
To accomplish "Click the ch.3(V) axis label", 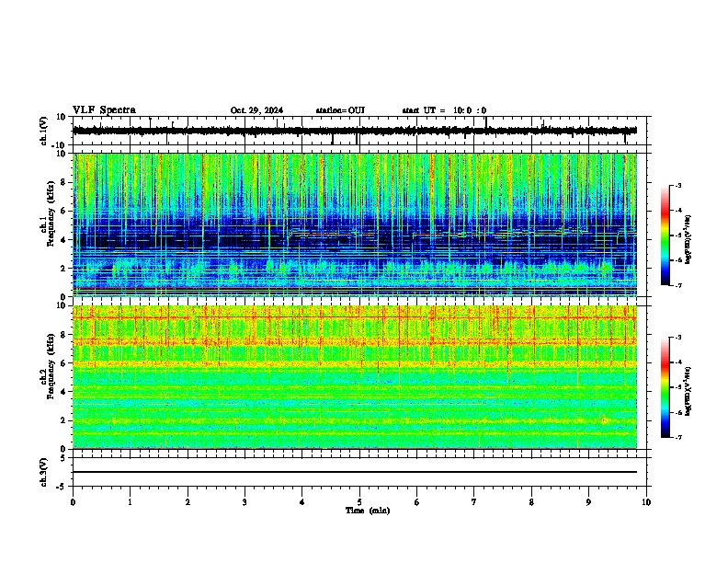I will [44, 472].
